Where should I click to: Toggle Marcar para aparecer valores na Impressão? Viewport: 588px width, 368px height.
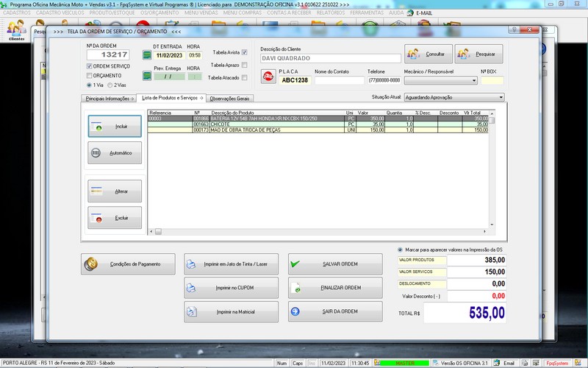[400, 250]
